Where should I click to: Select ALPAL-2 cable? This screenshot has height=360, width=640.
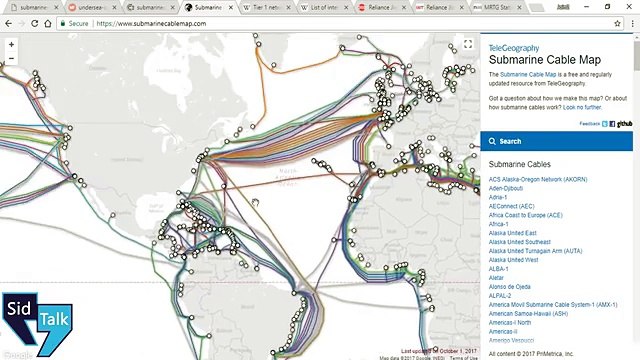(x=500, y=296)
